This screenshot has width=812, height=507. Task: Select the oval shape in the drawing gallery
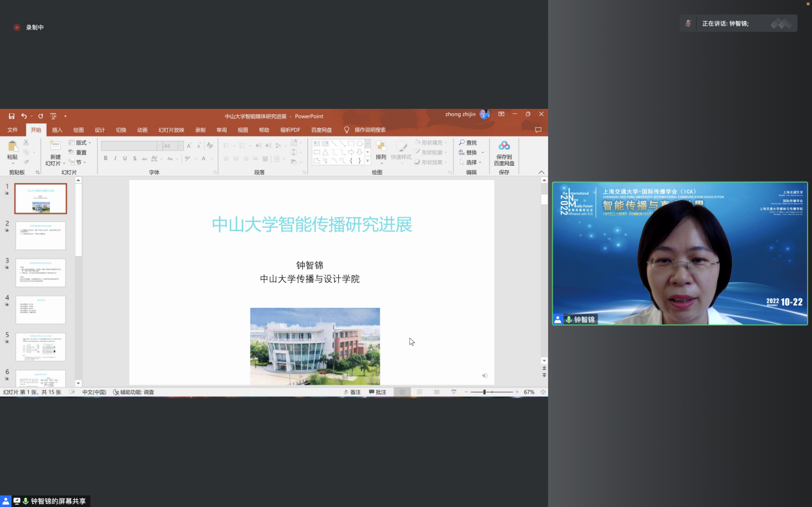tap(359, 143)
